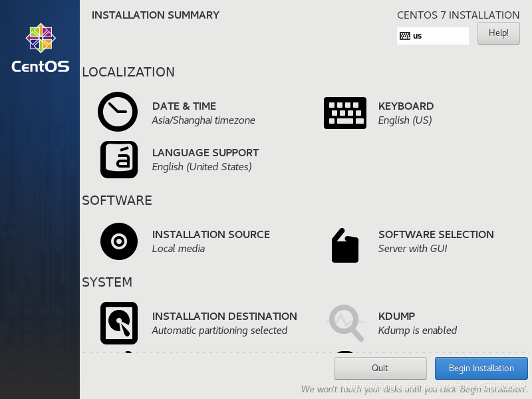Click English (United States) text
This screenshot has width=532, height=399.
click(202, 167)
